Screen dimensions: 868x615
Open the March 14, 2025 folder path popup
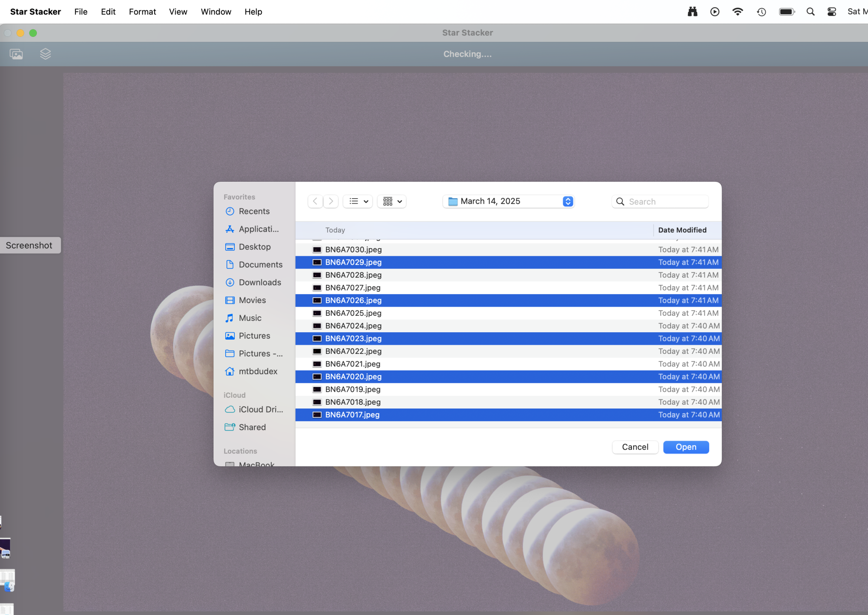(x=509, y=201)
